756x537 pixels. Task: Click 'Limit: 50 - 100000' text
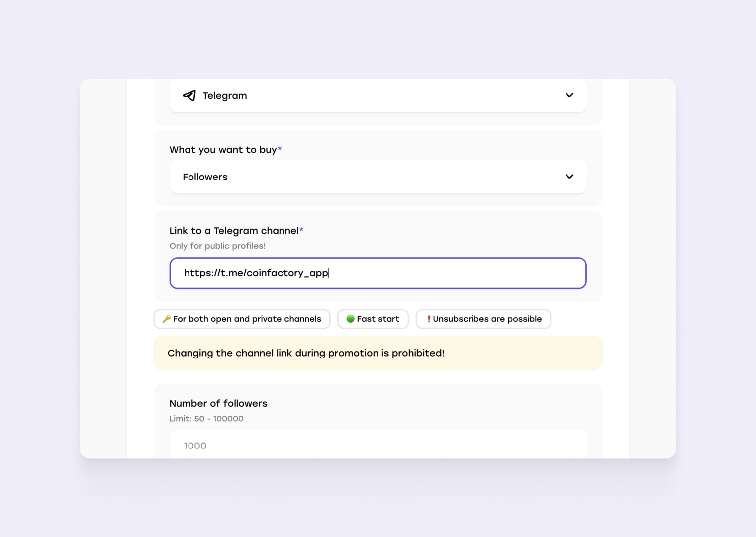[x=206, y=419]
